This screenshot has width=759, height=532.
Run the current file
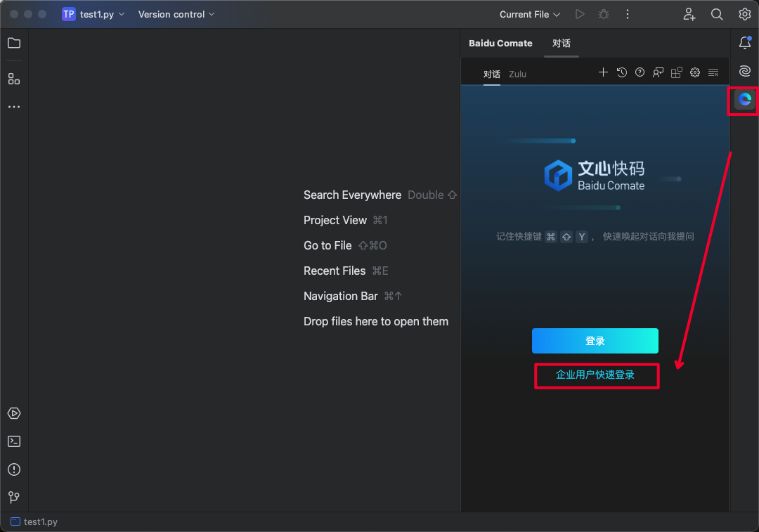click(x=580, y=15)
